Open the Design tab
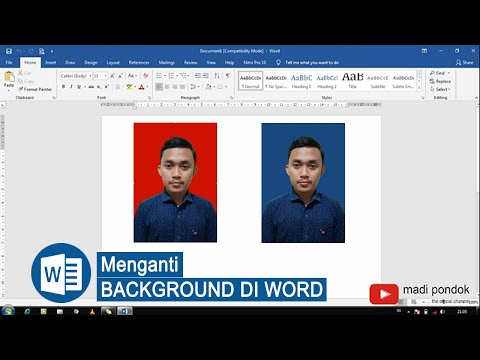The width and height of the screenshot is (480, 360). 91,62
